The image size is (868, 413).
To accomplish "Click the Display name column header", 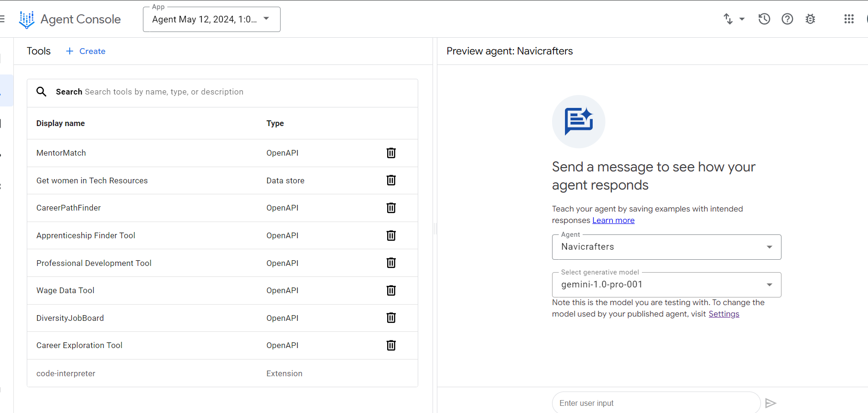I will tap(61, 123).
